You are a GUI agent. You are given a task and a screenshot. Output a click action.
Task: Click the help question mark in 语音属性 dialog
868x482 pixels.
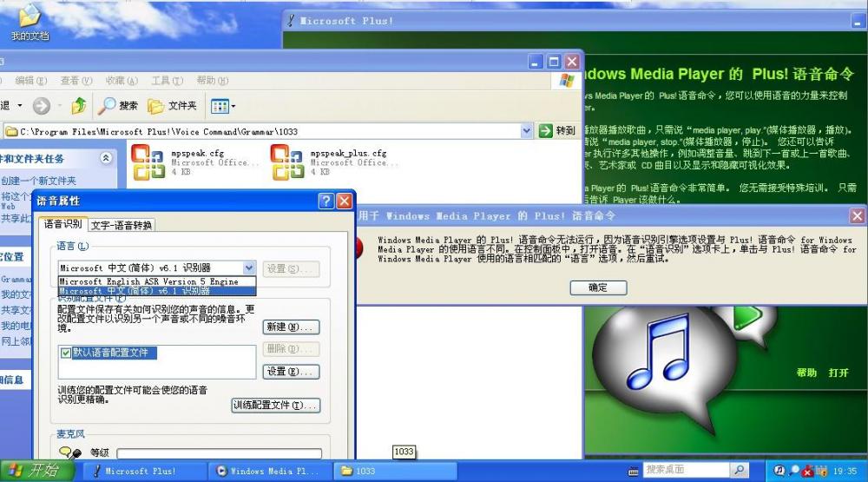tap(325, 201)
